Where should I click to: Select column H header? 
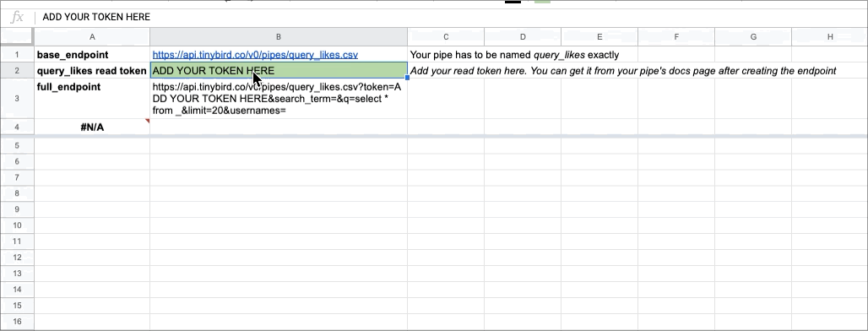pyautogui.click(x=830, y=36)
